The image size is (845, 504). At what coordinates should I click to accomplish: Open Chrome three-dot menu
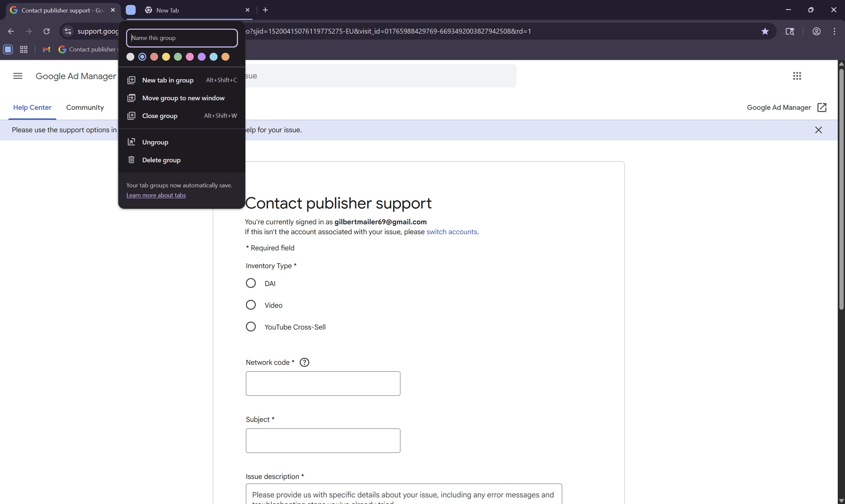(x=834, y=31)
